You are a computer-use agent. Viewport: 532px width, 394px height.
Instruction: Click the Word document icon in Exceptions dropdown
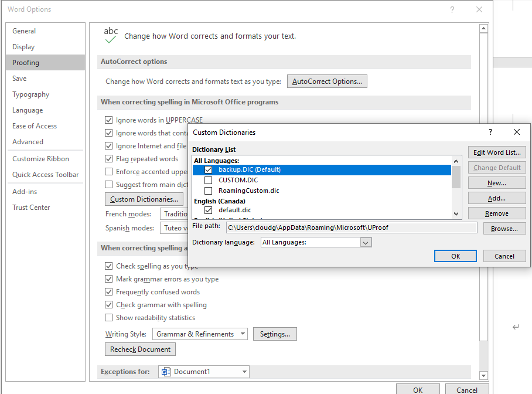click(x=166, y=372)
